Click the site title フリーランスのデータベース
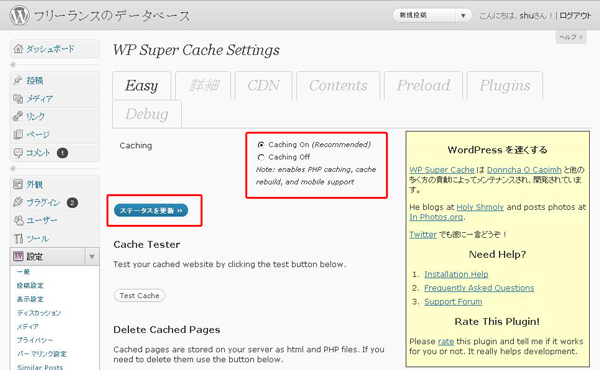Viewport: 600px width, 370px height. (112, 16)
